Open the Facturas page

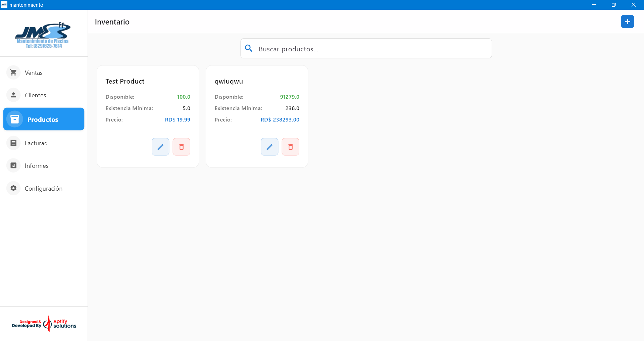44,143
